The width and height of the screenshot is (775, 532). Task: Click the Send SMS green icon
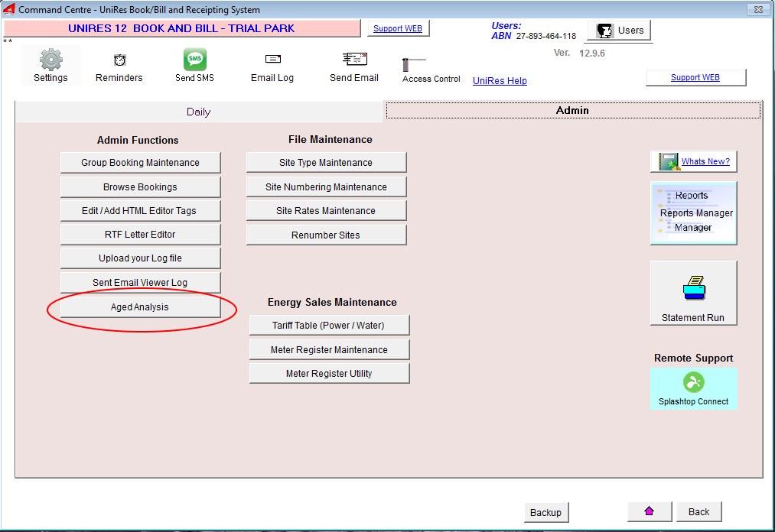tap(194, 60)
